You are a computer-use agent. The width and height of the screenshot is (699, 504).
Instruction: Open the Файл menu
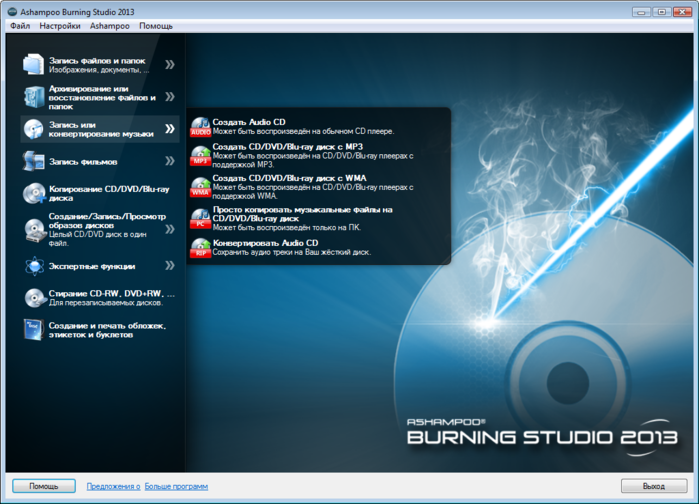20,26
